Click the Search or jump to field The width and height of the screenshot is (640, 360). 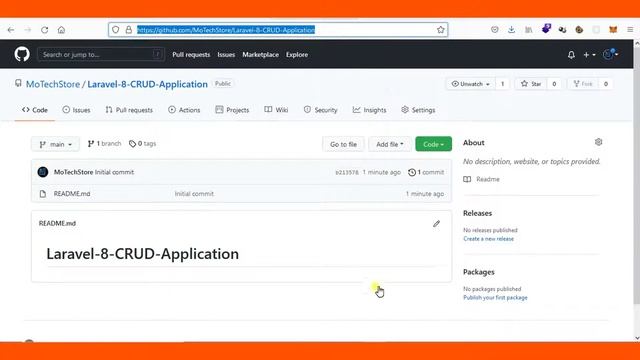(101, 54)
